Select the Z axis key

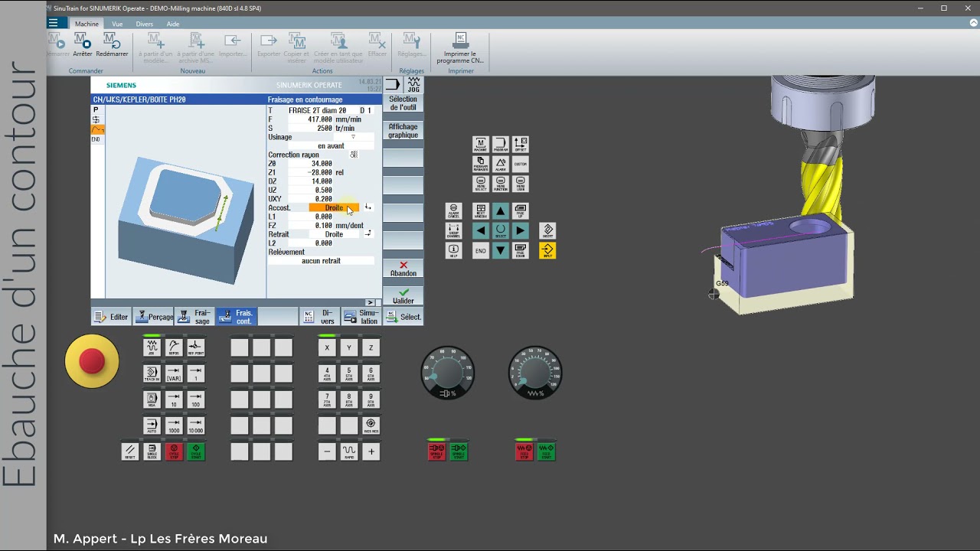371,347
